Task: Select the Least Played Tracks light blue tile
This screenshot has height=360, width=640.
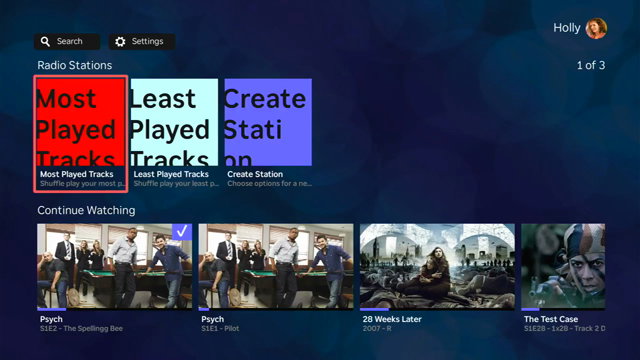Action: click(174, 122)
